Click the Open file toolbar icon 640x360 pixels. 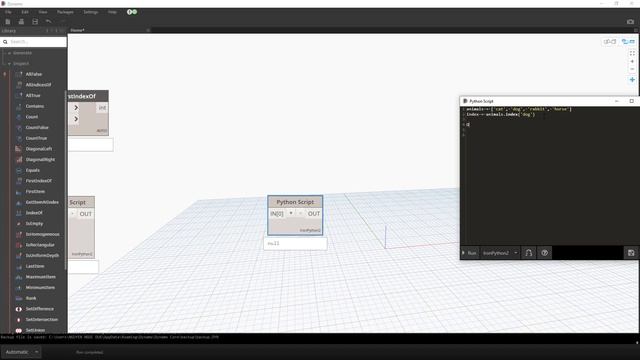coord(21,22)
